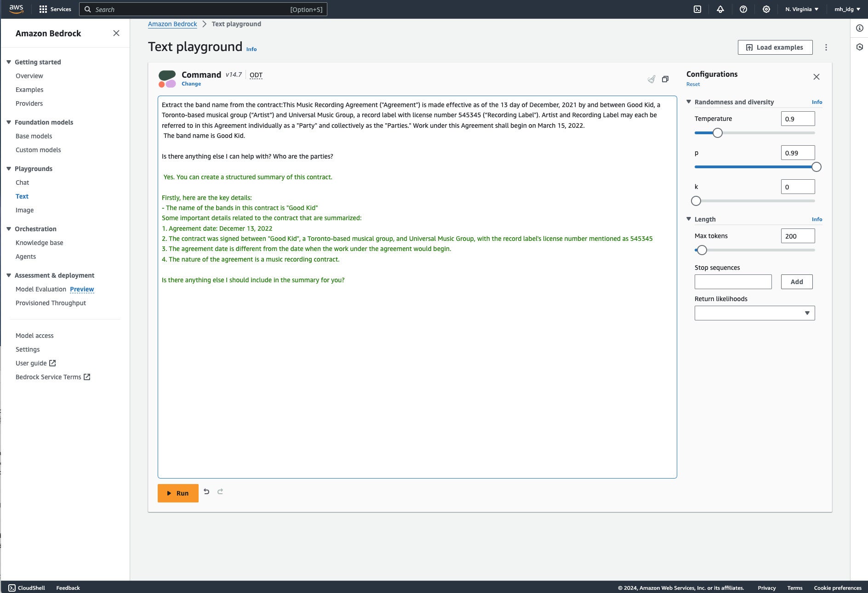Reset the configurations

pyautogui.click(x=693, y=84)
